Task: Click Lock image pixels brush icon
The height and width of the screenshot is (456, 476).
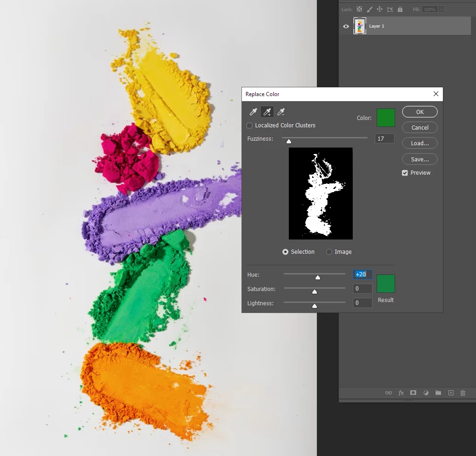Action: pos(369,9)
